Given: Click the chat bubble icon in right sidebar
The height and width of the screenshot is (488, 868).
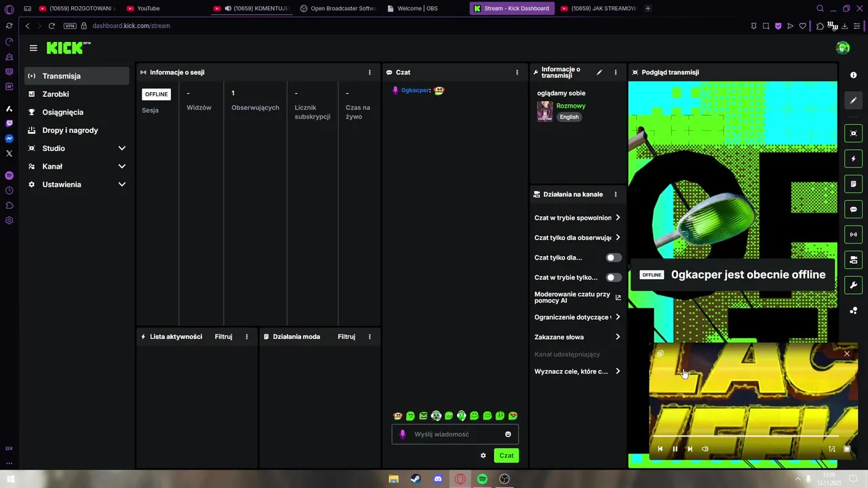Looking at the screenshot, I should coord(854,209).
